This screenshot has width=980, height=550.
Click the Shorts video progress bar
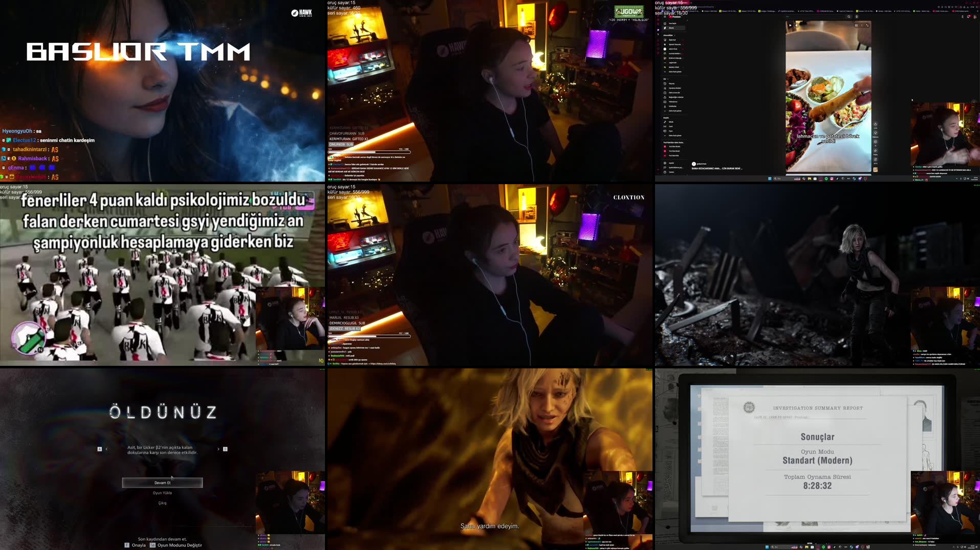click(828, 175)
